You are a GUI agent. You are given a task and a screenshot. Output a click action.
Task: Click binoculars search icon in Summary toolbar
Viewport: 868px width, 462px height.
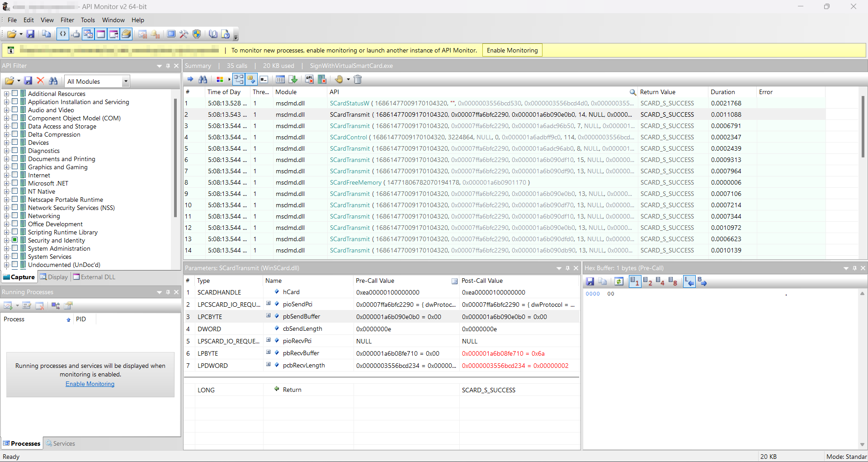[x=203, y=80]
